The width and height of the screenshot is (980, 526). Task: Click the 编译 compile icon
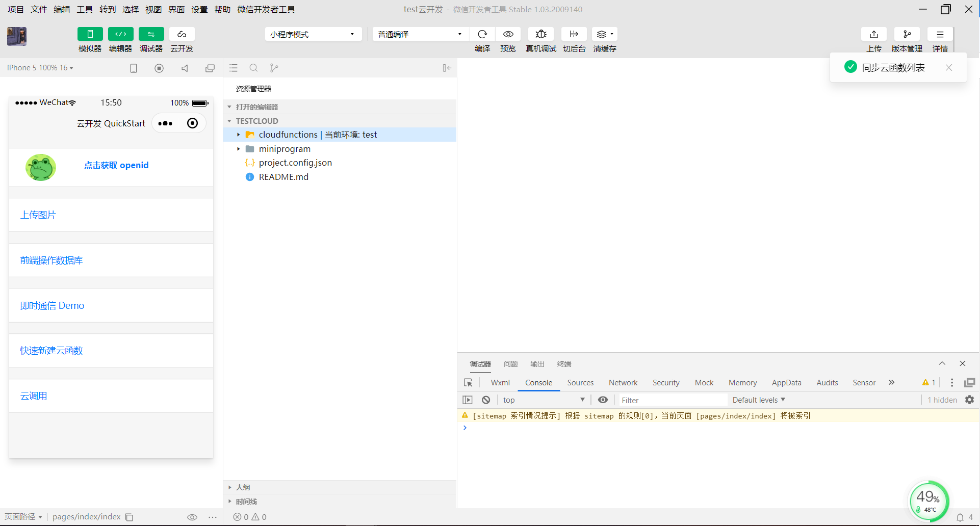click(x=482, y=34)
